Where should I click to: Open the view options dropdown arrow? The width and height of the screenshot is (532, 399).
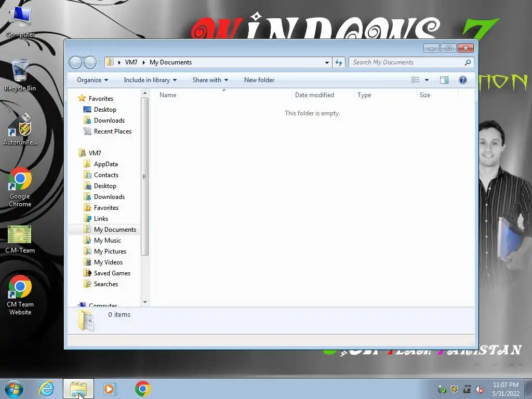tap(427, 80)
